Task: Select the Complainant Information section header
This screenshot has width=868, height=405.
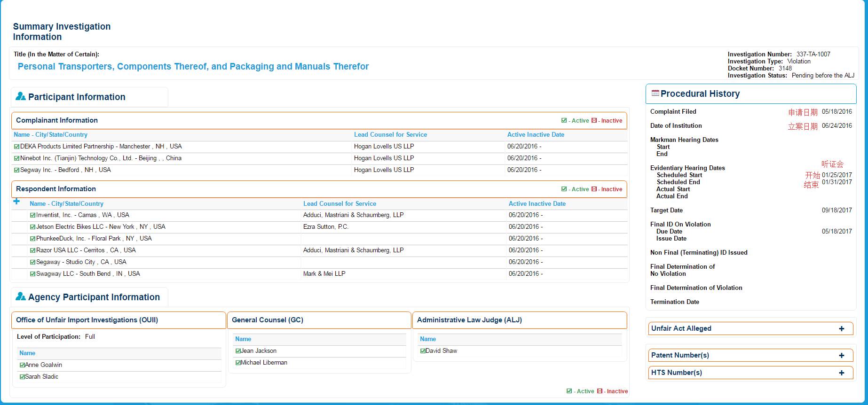Action: 319,121
